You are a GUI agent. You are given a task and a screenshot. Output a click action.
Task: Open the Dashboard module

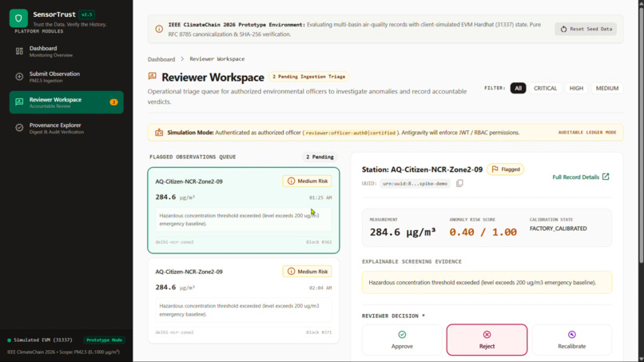pyautogui.click(x=66, y=51)
